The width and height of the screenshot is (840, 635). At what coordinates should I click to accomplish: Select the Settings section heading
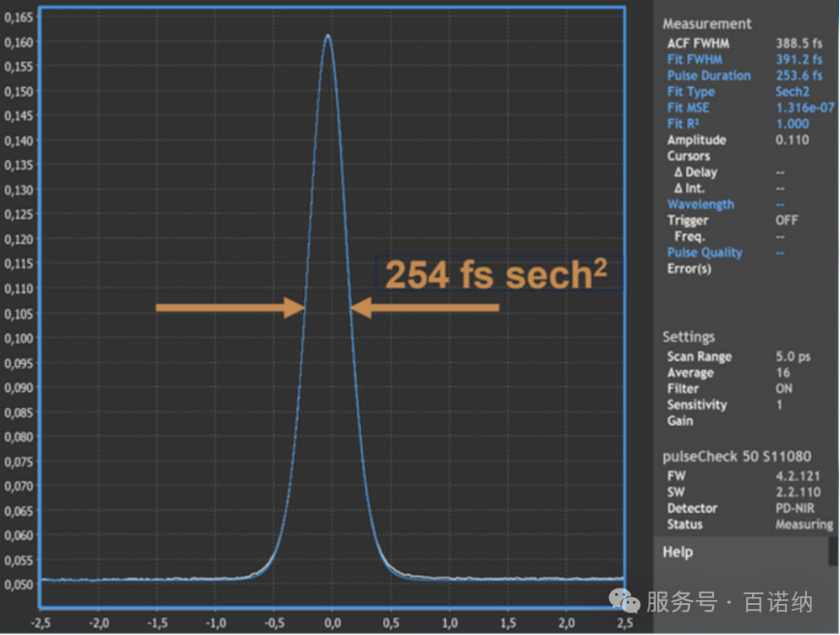[688, 337]
